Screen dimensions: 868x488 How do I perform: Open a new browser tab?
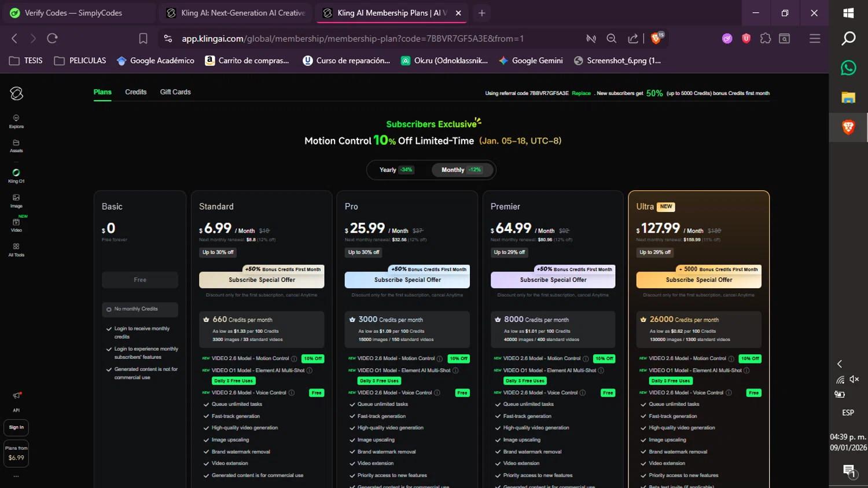[481, 13]
